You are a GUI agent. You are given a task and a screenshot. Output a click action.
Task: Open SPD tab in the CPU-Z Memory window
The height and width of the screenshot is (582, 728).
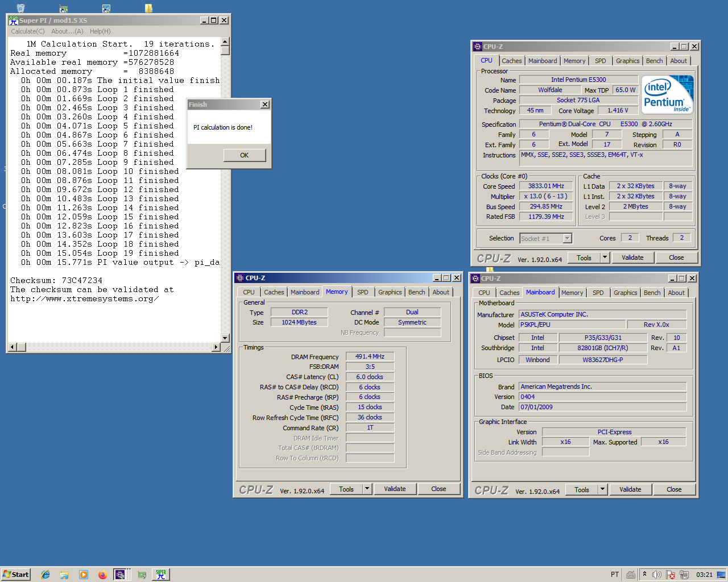(362, 292)
